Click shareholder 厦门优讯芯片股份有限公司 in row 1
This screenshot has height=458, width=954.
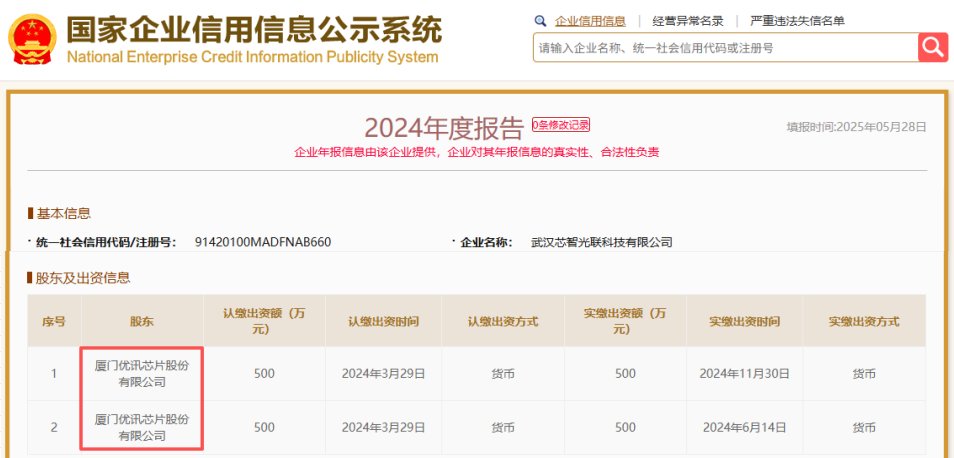142,373
